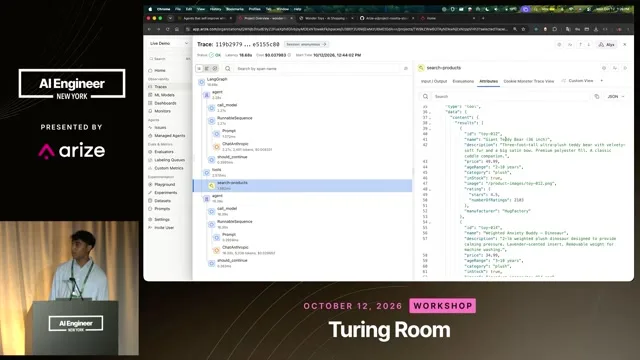The image size is (640, 360).
Task: Switch to the third trace view mode button
Action: click(215, 69)
